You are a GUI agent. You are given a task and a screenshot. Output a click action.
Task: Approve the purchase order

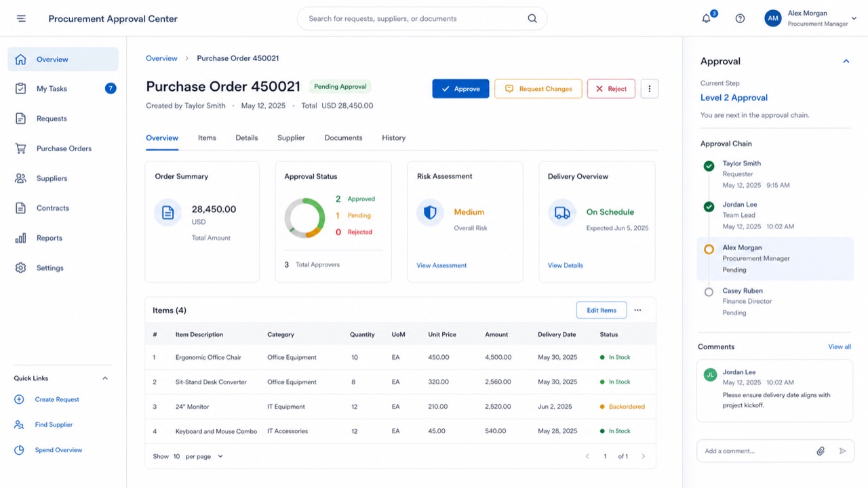(x=460, y=89)
